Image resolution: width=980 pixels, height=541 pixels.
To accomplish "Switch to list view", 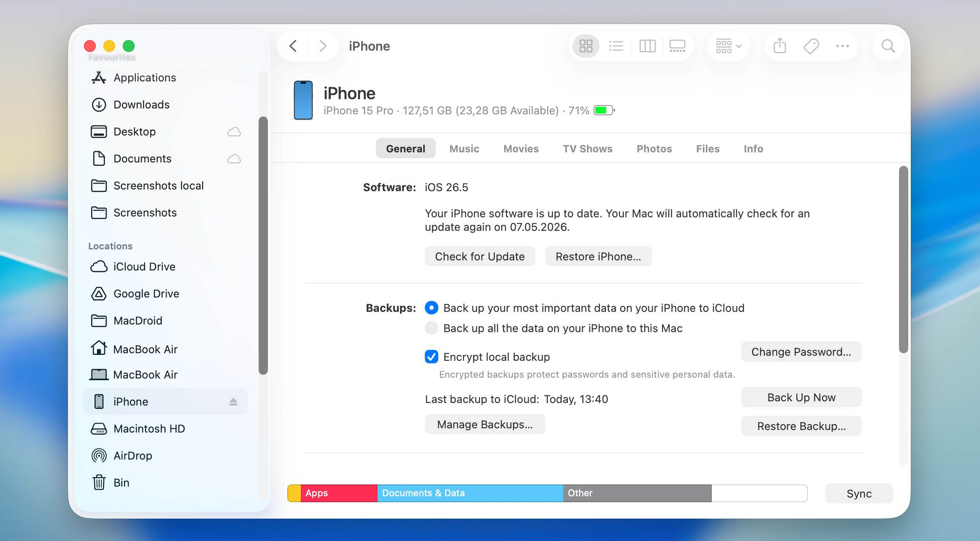I will tap(616, 46).
